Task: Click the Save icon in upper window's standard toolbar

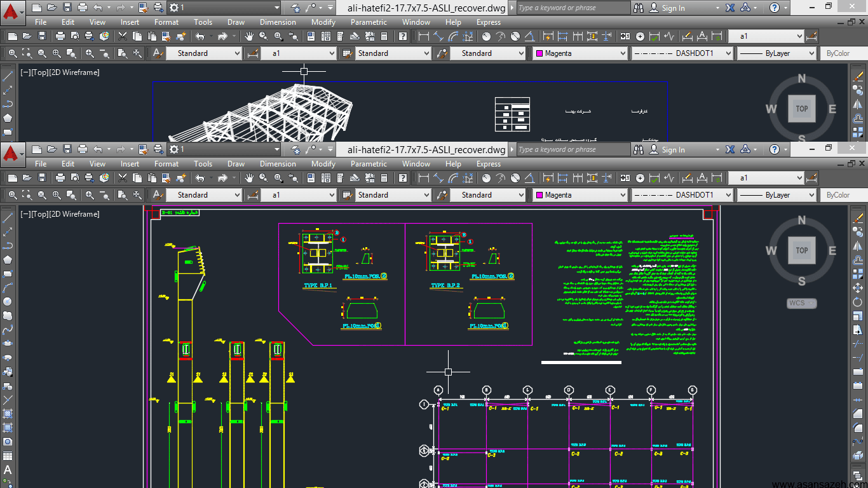Action: coord(42,36)
